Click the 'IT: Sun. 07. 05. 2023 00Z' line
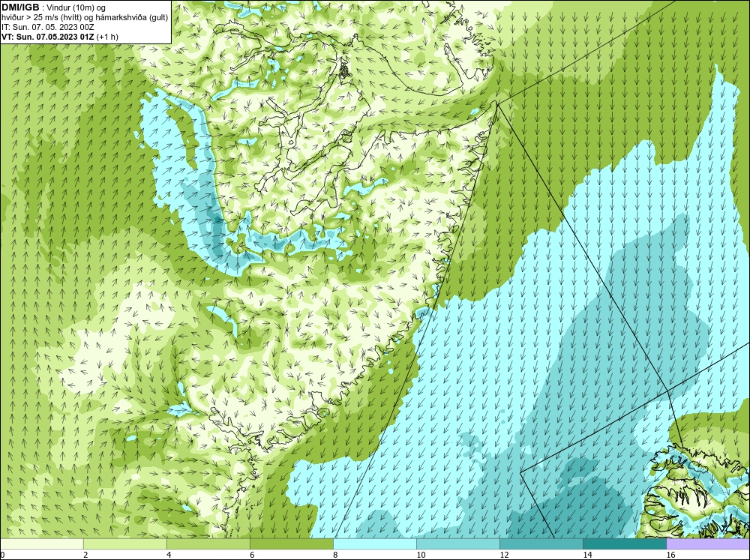750x560 pixels. click(47, 27)
